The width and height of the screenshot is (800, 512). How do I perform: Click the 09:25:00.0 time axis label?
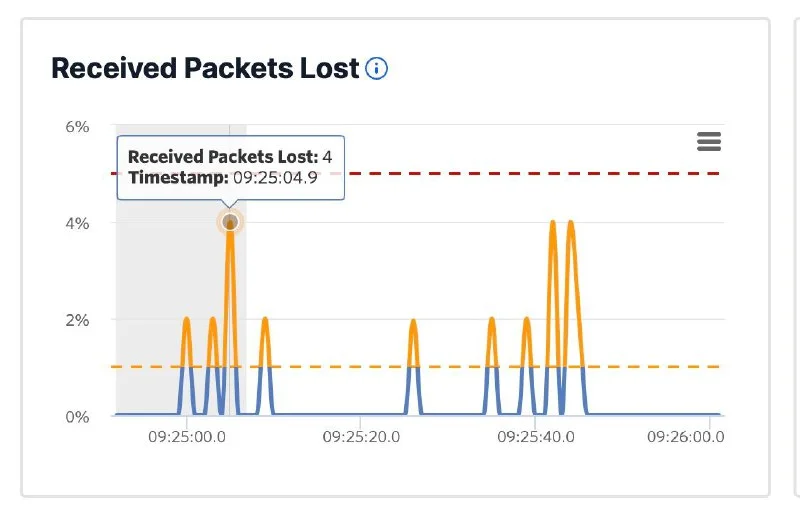point(186,437)
